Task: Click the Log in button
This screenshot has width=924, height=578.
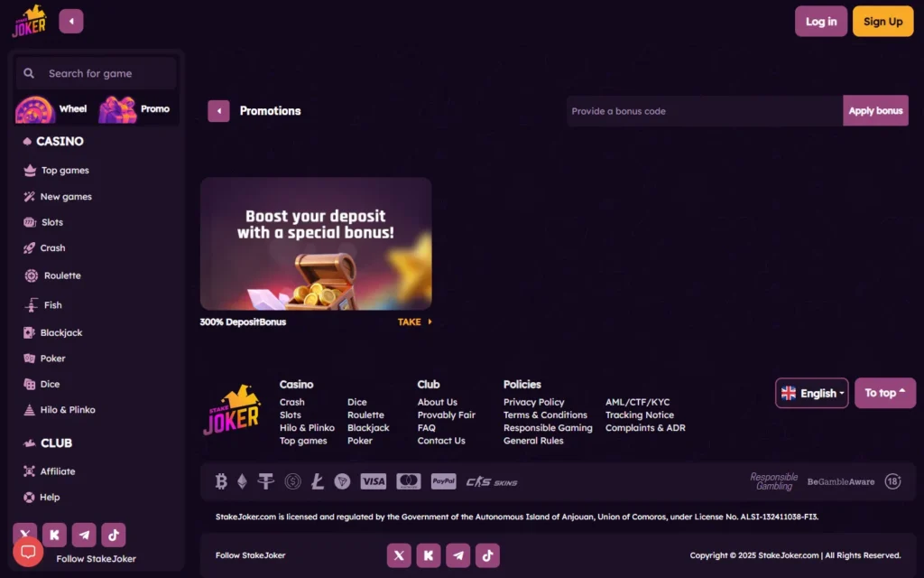Action: pyautogui.click(x=821, y=22)
